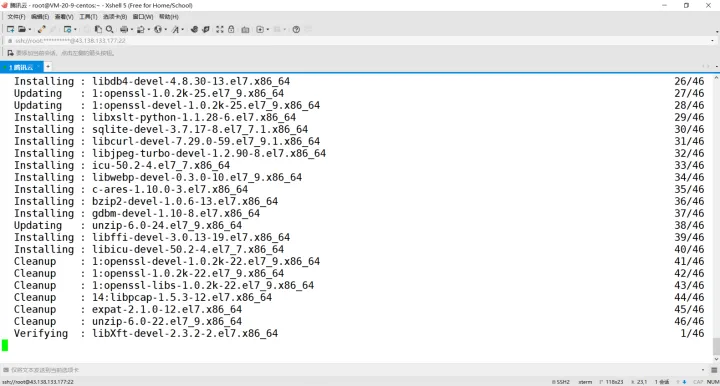Click the terminal vertical scrollbar thumb
The height and width of the screenshot is (386, 720).
tap(716, 346)
